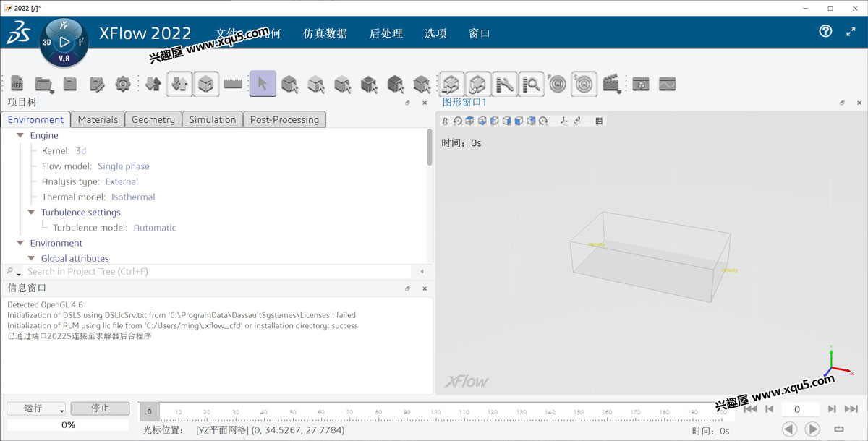Switch to the Post-Processing tab
This screenshot has width=868, height=441.
tap(284, 119)
